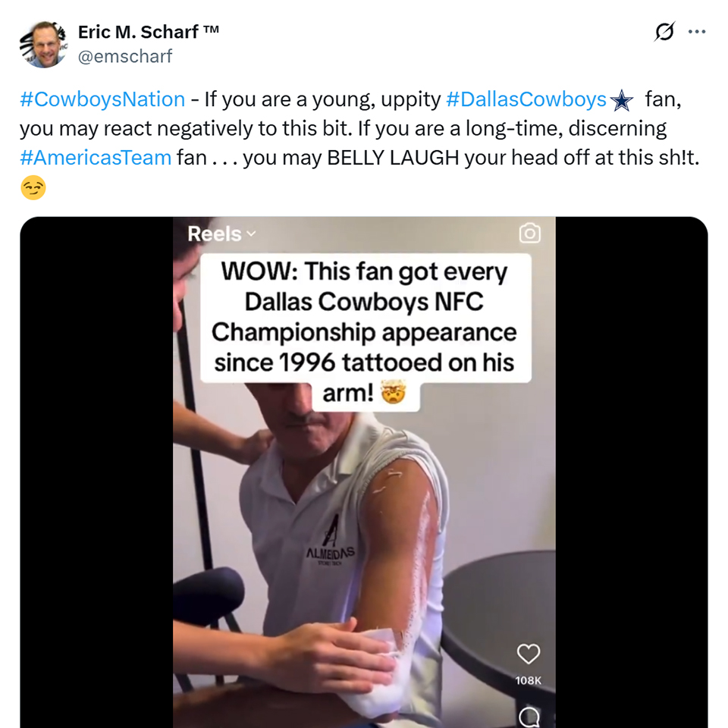Click the smirking face emoji

tap(33, 188)
